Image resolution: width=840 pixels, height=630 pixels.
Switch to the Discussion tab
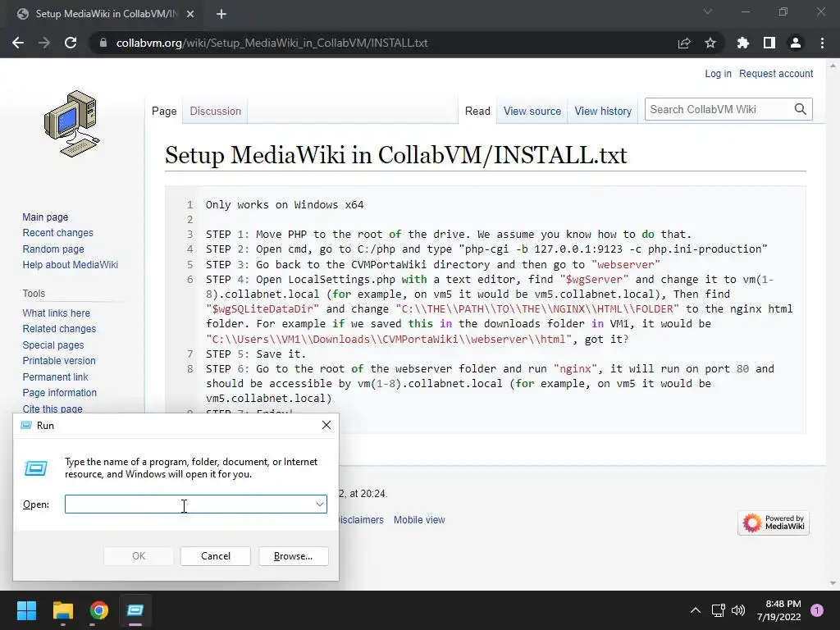216,111
